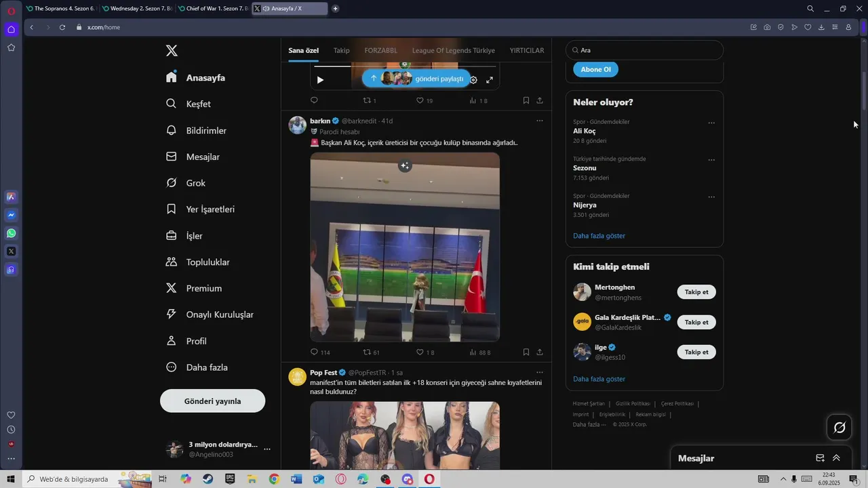Open Onaylı Kuruluşlar
This screenshot has height=488, width=868.
click(x=210, y=314)
